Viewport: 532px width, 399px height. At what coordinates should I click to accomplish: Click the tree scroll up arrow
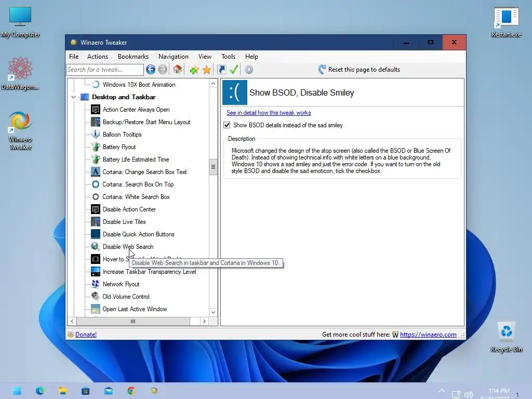point(213,84)
